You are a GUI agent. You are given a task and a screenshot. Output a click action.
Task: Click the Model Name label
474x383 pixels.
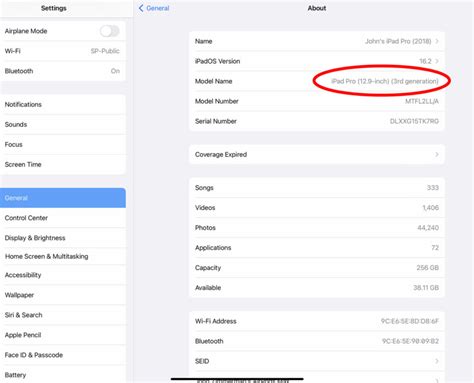tap(213, 81)
